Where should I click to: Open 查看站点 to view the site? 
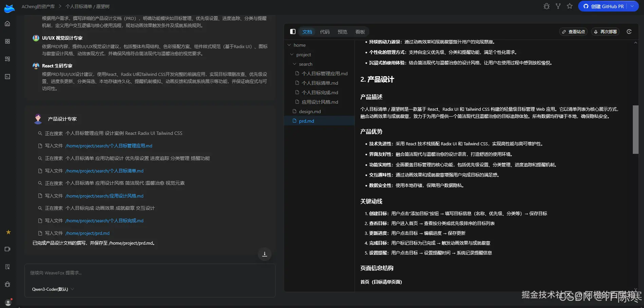tap(573, 32)
